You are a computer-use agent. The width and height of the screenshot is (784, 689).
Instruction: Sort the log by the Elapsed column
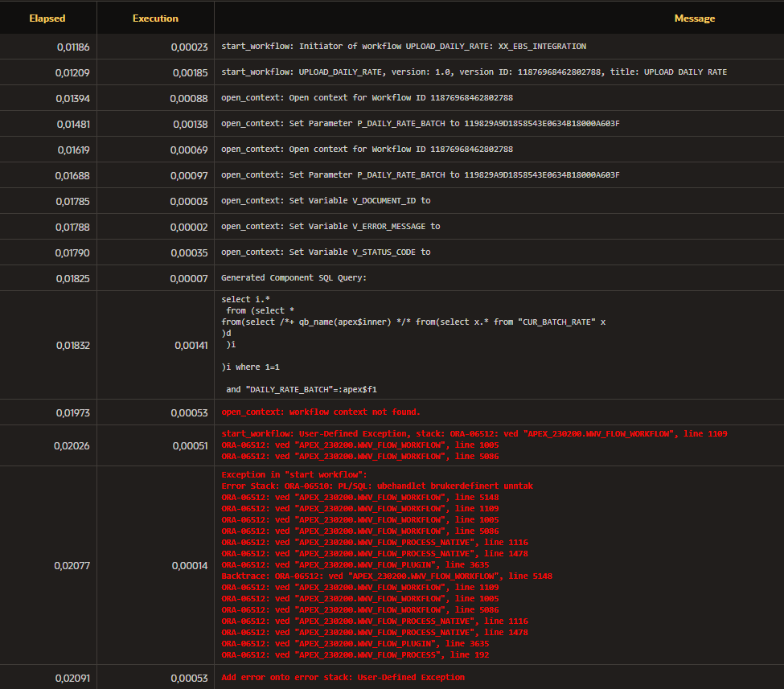click(x=47, y=18)
